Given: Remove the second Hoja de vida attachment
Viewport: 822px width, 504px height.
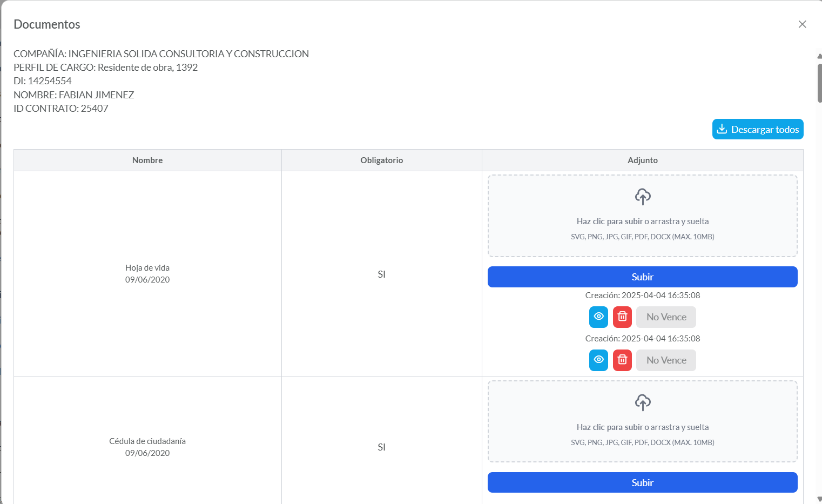Looking at the screenshot, I should pyautogui.click(x=622, y=360).
